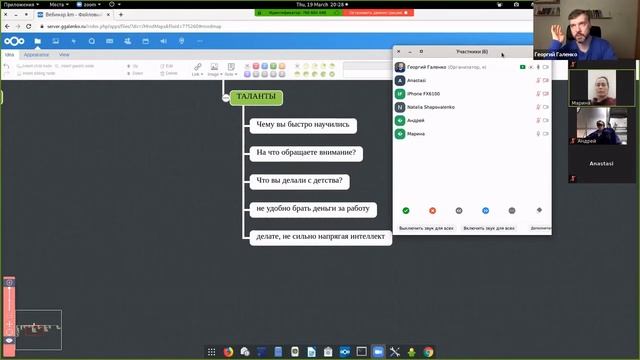Click Insert child node
This screenshot has height=360, width=640.
35,66
